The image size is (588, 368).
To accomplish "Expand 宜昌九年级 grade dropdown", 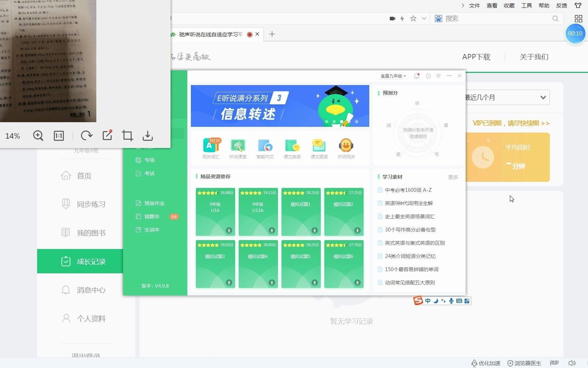I will (393, 76).
